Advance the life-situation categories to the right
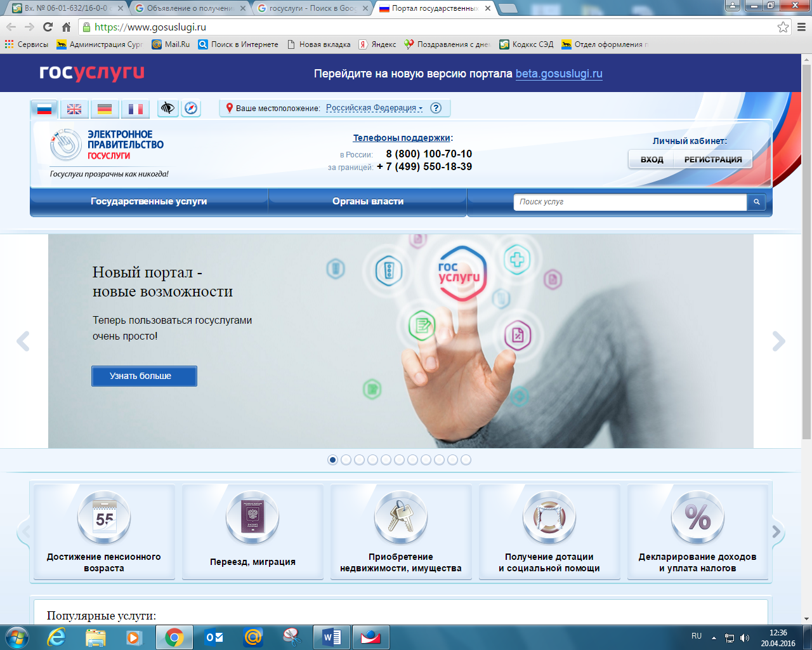The width and height of the screenshot is (812, 650). click(x=777, y=532)
